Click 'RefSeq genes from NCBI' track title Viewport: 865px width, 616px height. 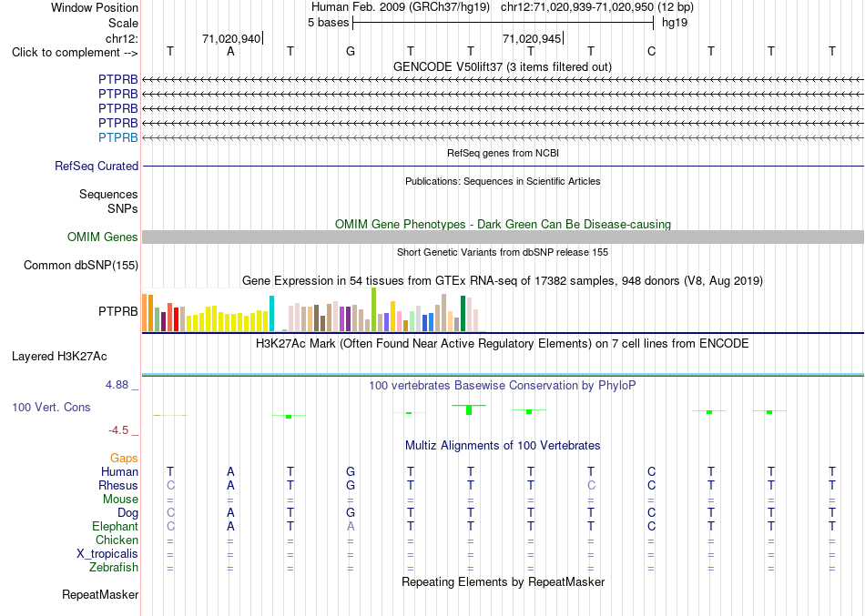[503, 153]
